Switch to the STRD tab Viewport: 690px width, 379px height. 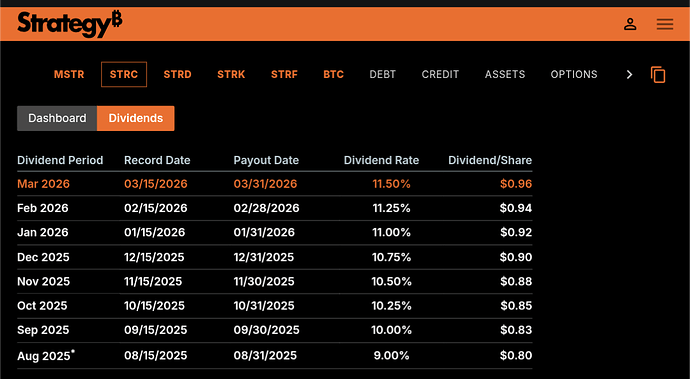177,74
